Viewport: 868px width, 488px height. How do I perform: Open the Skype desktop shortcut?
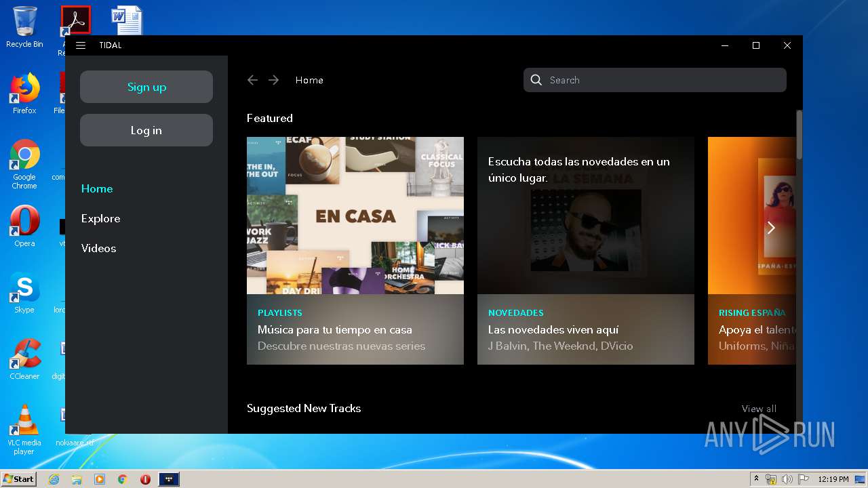(x=24, y=293)
